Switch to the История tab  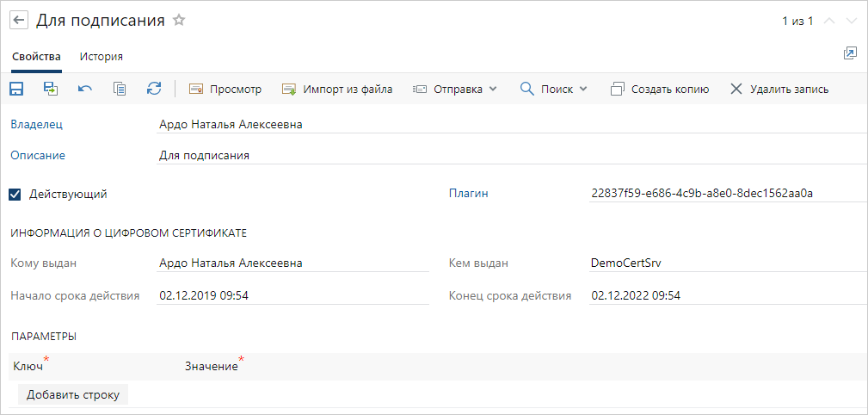(x=102, y=57)
